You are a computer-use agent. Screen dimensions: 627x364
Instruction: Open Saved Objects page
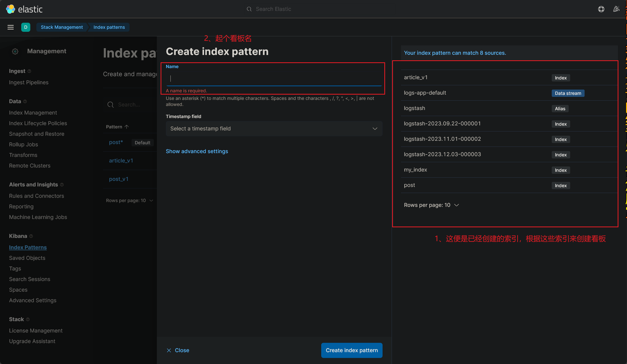pyautogui.click(x=27, y=258)
